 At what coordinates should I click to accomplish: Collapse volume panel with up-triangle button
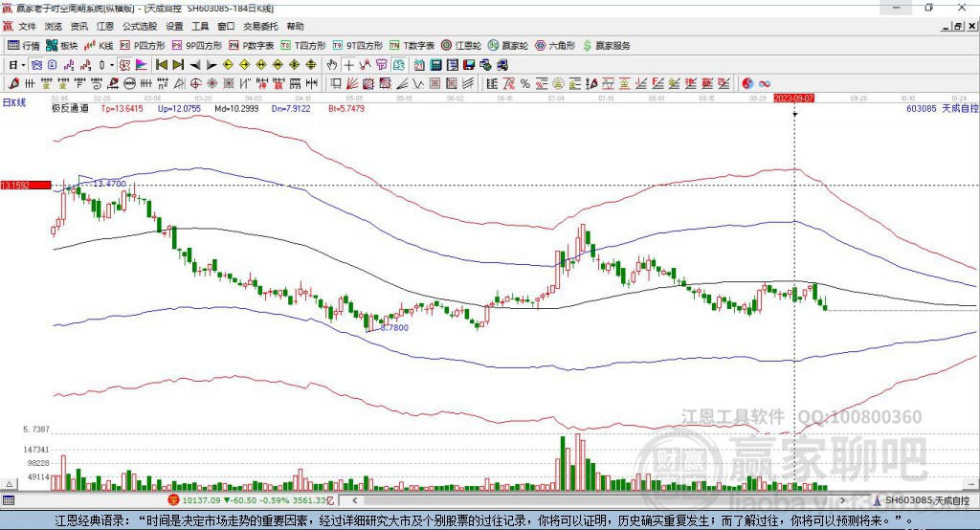point(9,484)
